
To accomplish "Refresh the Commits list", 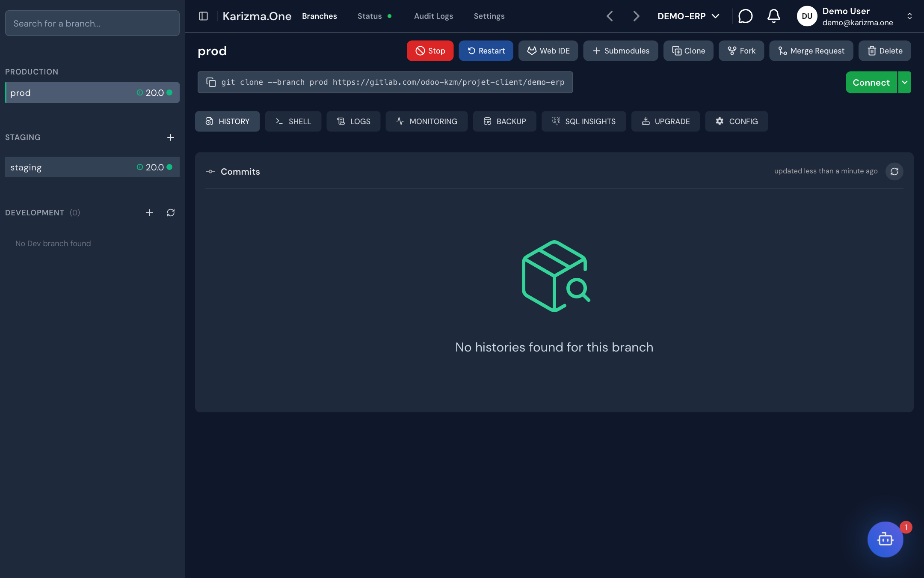I will (894, 171).
